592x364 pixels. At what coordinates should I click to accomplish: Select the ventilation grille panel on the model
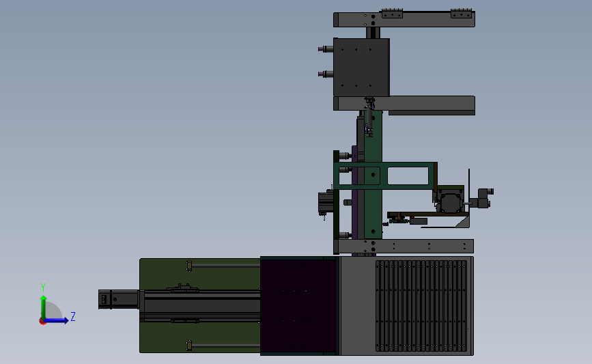coord(421,305)
